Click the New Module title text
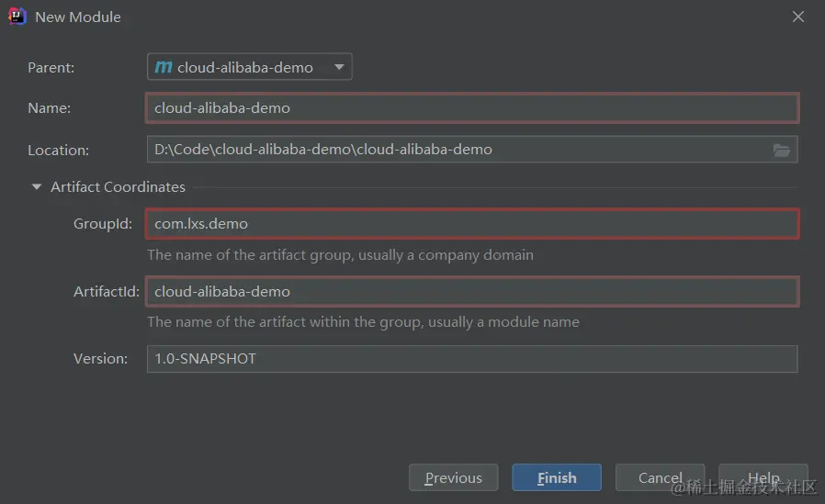The width and height of the screenshot is (825, 504). [x=78, y=17]
